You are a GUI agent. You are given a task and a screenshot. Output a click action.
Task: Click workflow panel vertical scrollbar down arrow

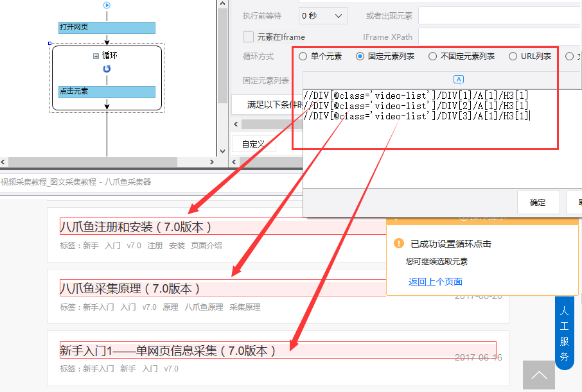click(x=222, y=151)
